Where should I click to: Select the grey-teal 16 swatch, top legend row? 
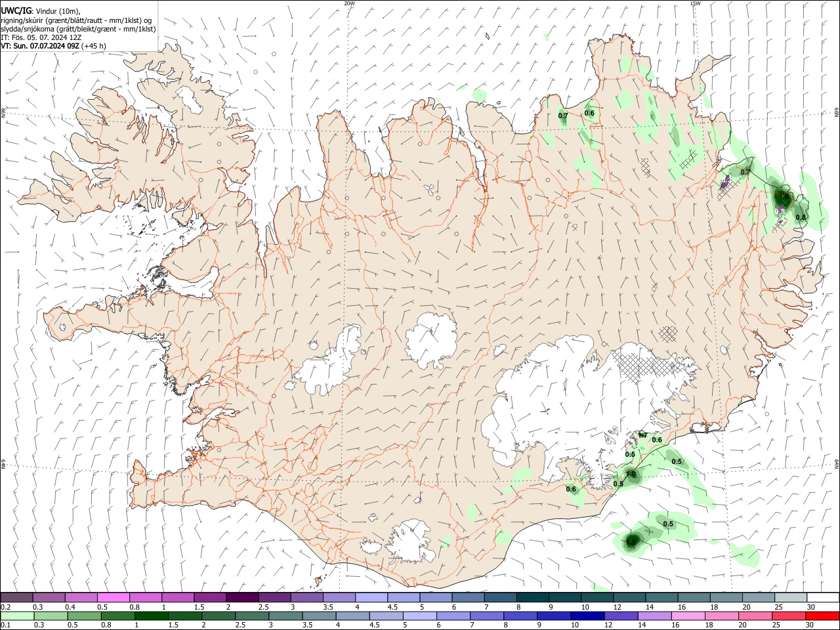[x=694, y=597]
